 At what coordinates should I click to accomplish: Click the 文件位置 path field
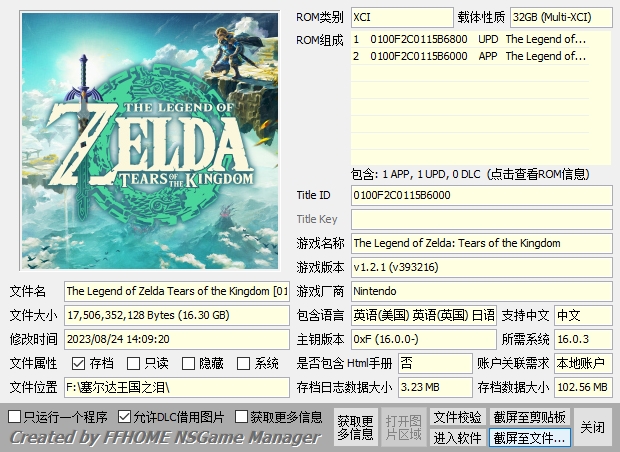tap(176, 387)
